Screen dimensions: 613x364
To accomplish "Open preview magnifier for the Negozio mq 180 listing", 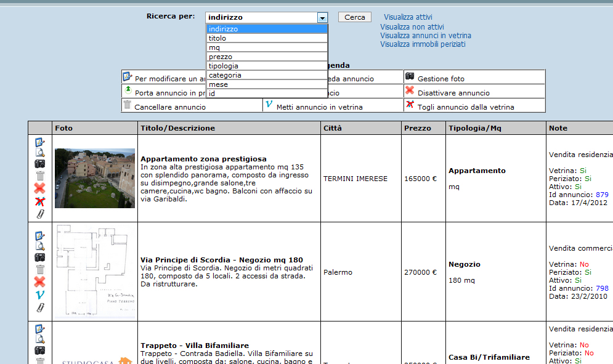I will point(40,246).
